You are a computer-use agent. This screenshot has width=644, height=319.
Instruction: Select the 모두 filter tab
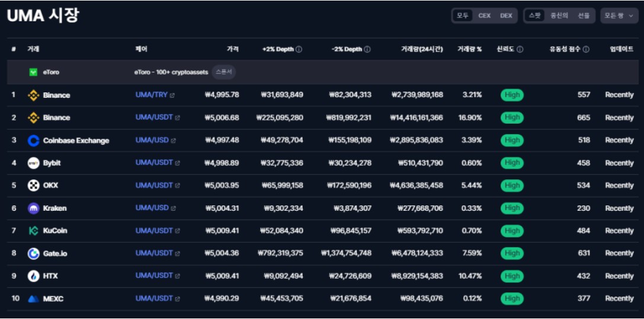pyautogui.click(x=463, y=15)
